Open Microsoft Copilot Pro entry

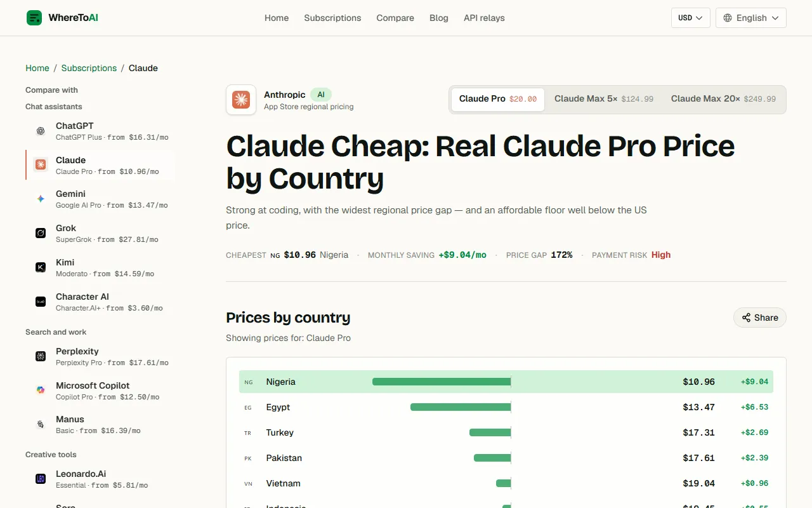(100, 391)
